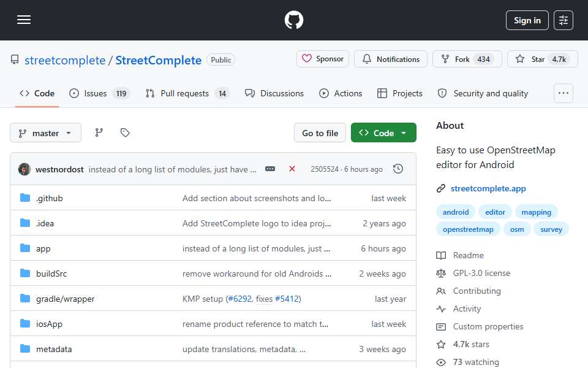Visit streetcomplete.app website link
This screenshot has height=368, width=588.
488,188
